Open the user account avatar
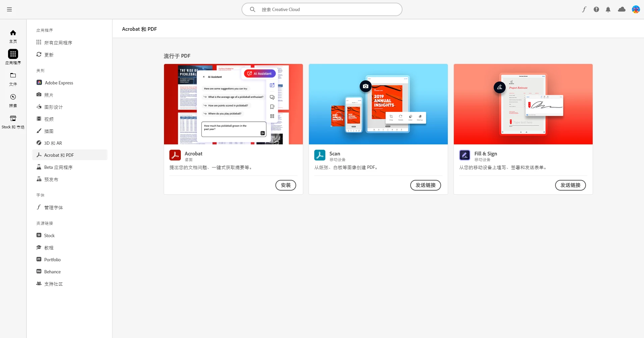 coord(636,9)
